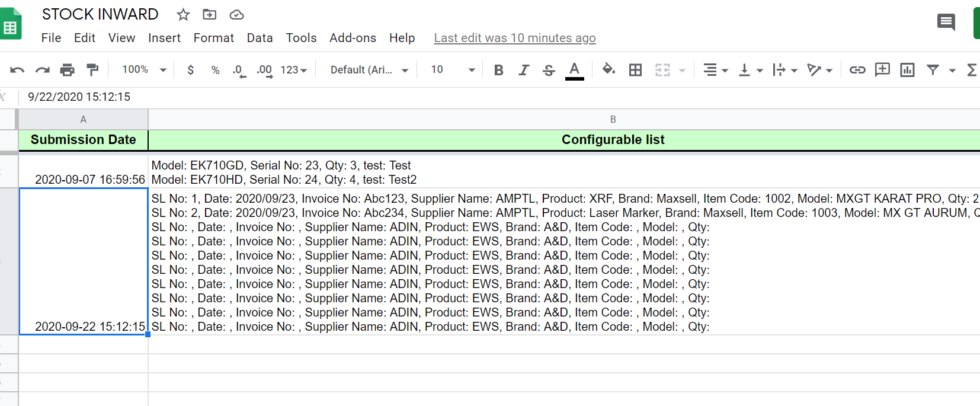The width and height of the screenshot is (980, 406).
Task: Open the File menu
Action: (51, 38)
